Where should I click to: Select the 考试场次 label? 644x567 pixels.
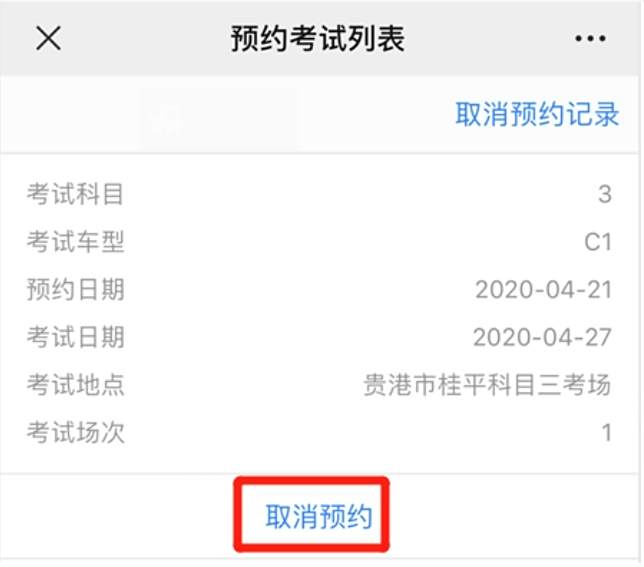pos(76,432)
